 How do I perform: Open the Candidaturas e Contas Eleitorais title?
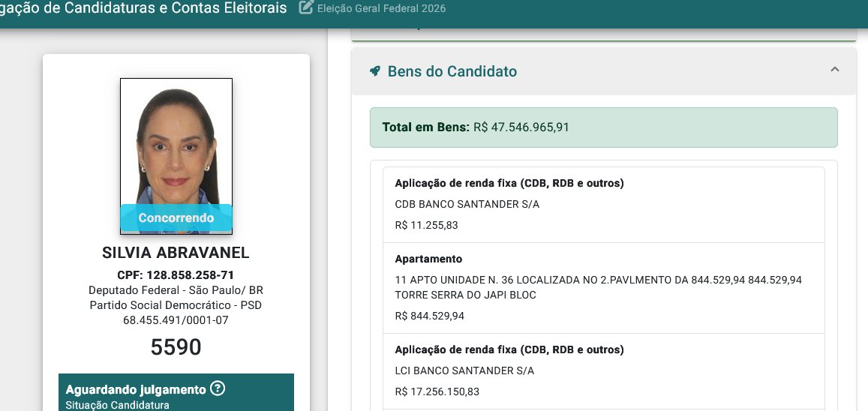click(x=143, y=7)
